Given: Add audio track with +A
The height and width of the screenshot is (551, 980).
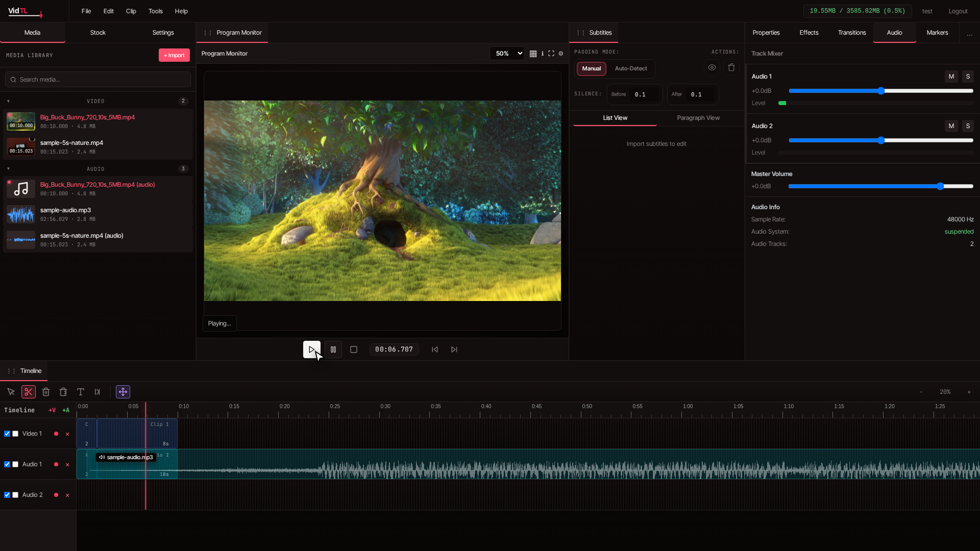Looking at the screenshot, I should tap(66, 410).
